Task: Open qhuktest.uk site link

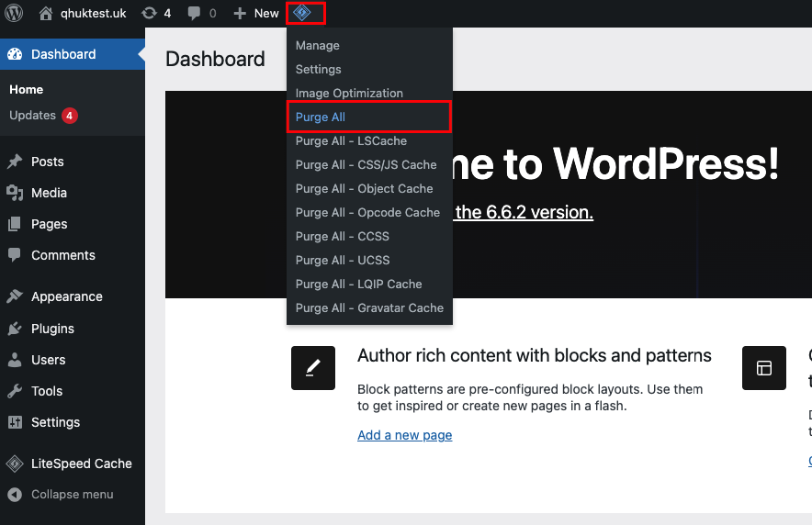Action: (93, 14)
